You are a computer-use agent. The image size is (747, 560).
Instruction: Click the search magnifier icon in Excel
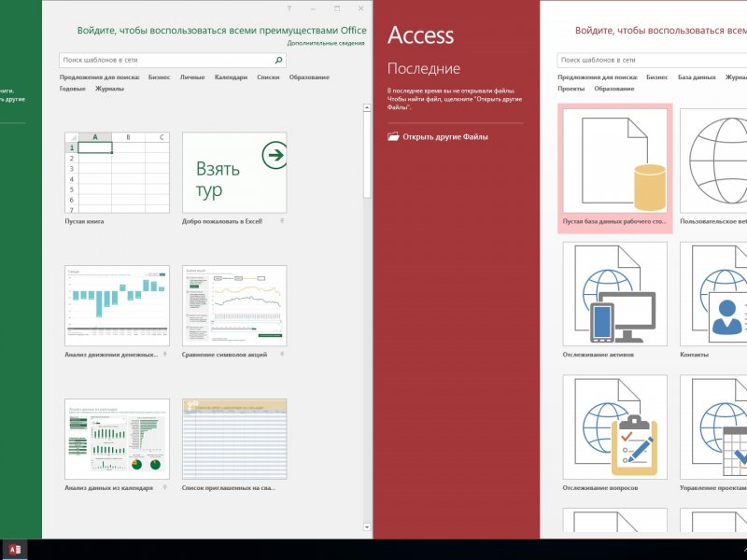click(278, 60)
